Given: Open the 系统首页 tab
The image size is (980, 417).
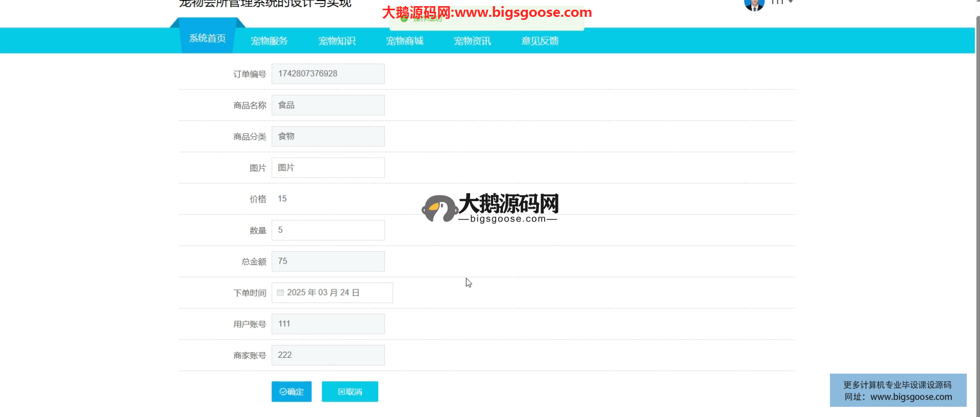Looking at the screenshot, I should (207, 38).
